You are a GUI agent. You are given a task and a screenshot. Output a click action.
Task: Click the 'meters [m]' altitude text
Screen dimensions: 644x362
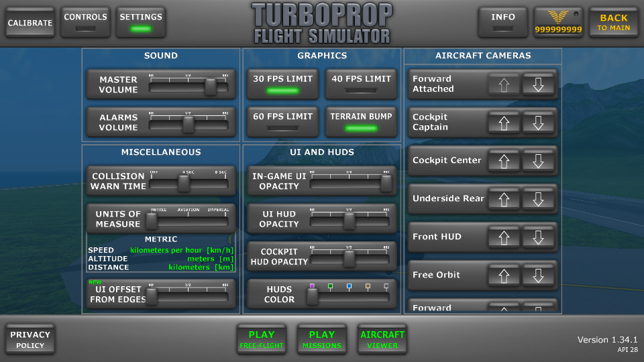point(210,259)
